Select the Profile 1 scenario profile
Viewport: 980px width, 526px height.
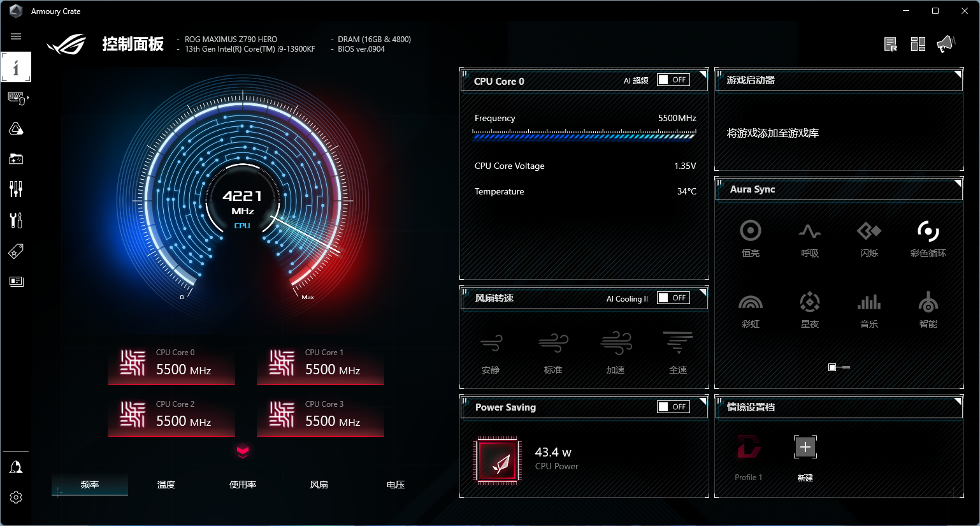[749, 458]
